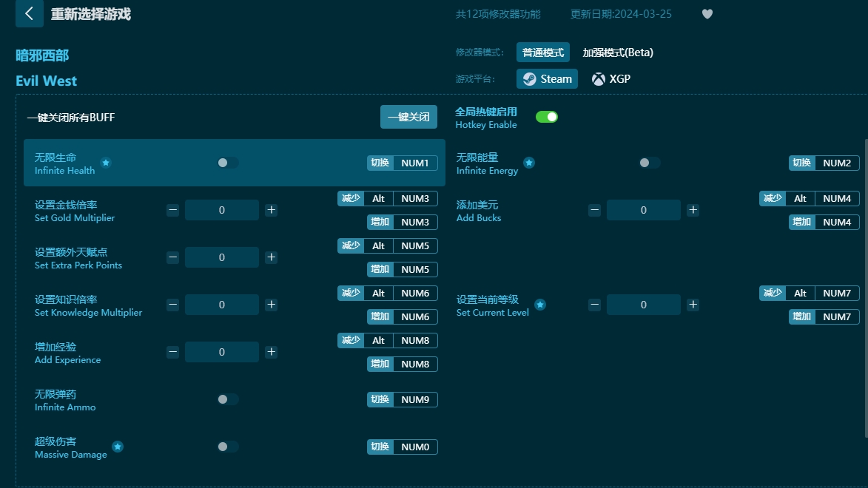Click the star icon beside Infinite Energy
868x488 pixels.
529,163
